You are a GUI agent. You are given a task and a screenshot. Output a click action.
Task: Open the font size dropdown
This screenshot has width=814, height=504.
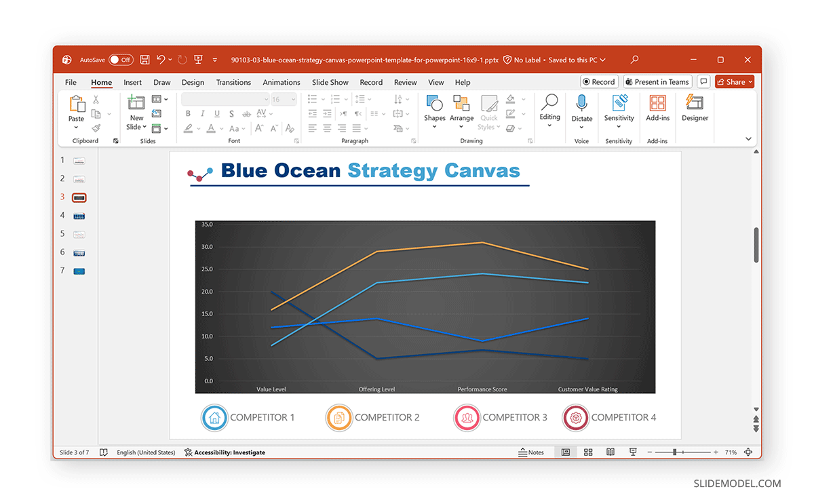(x=292, y=99)
